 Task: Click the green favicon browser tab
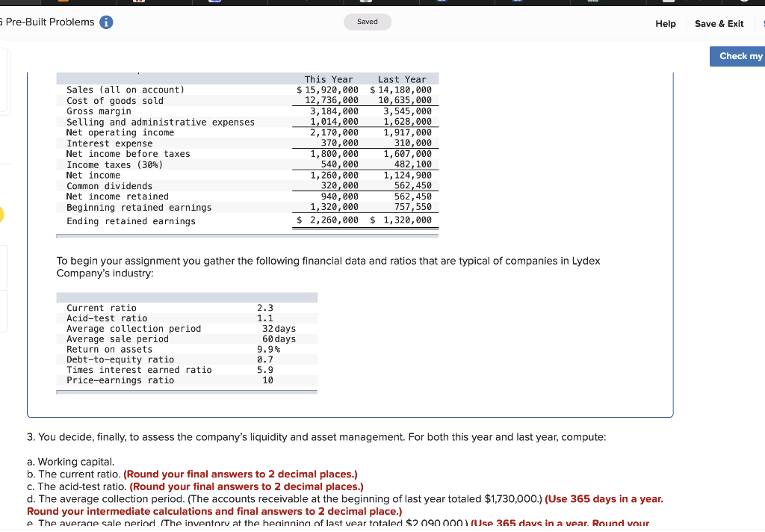(x=593, y=2)
